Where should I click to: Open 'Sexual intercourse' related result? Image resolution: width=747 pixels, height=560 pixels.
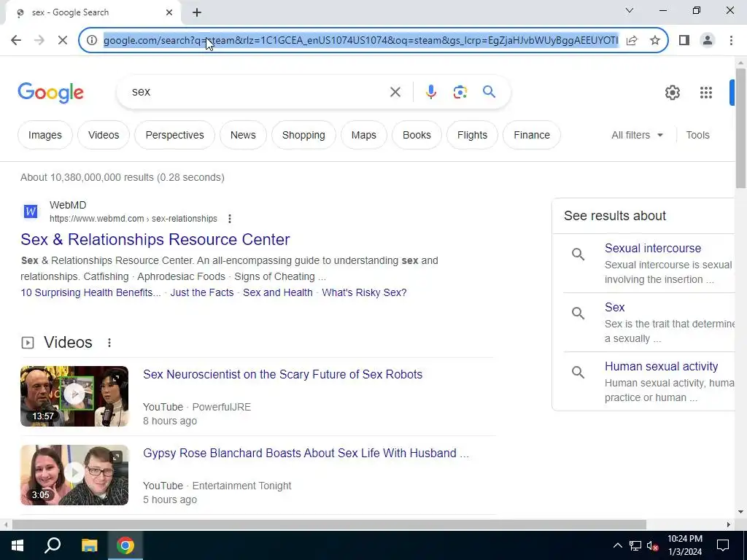point(653,248)
